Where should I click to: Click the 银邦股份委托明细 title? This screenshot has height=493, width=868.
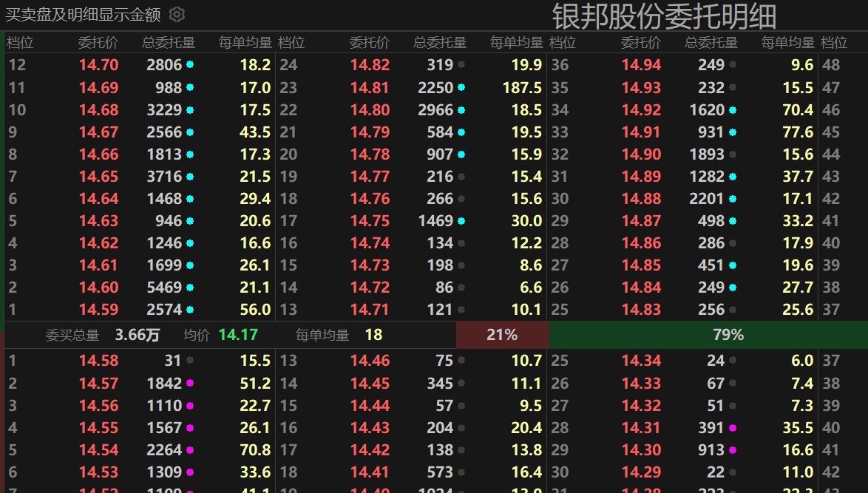664,16
